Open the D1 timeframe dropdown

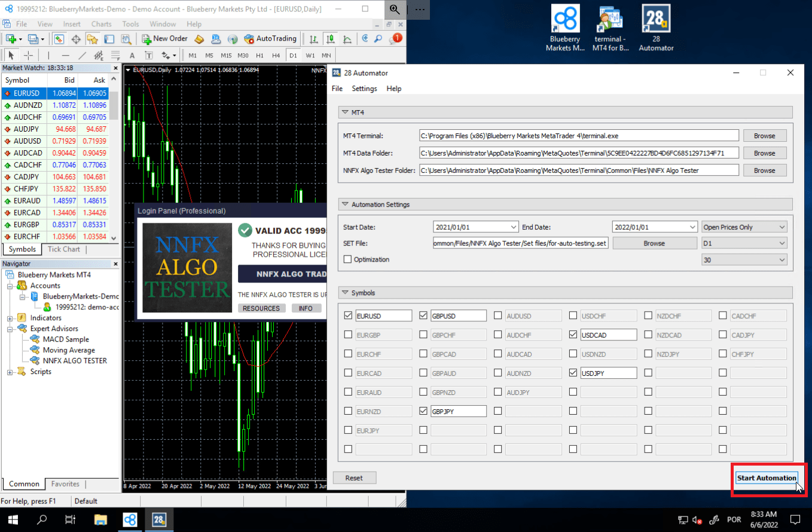click(x=744, y=244)
